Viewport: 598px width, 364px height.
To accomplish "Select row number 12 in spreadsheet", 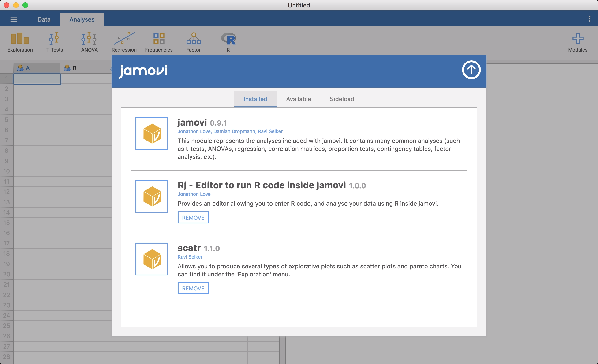I will coord(7,192).
